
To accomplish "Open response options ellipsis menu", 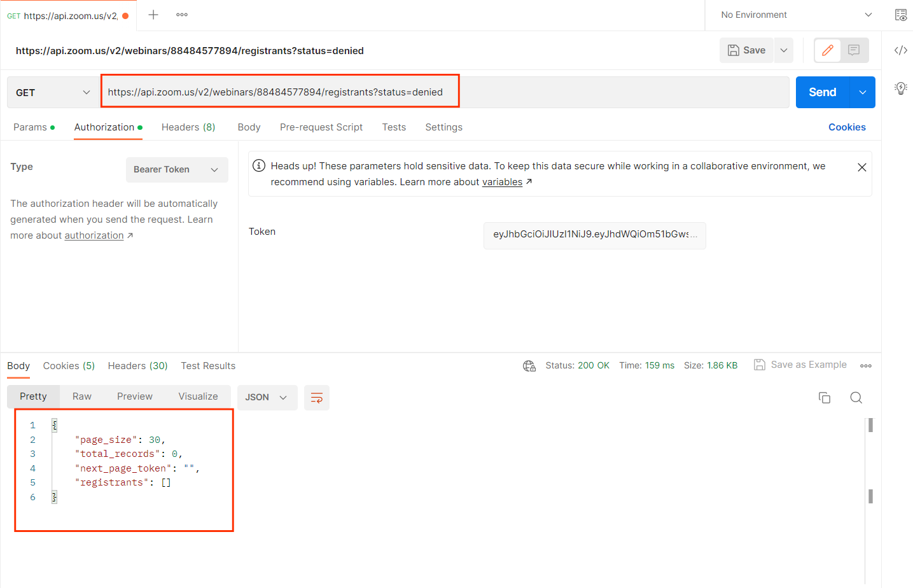I will (x=866, y=366).
